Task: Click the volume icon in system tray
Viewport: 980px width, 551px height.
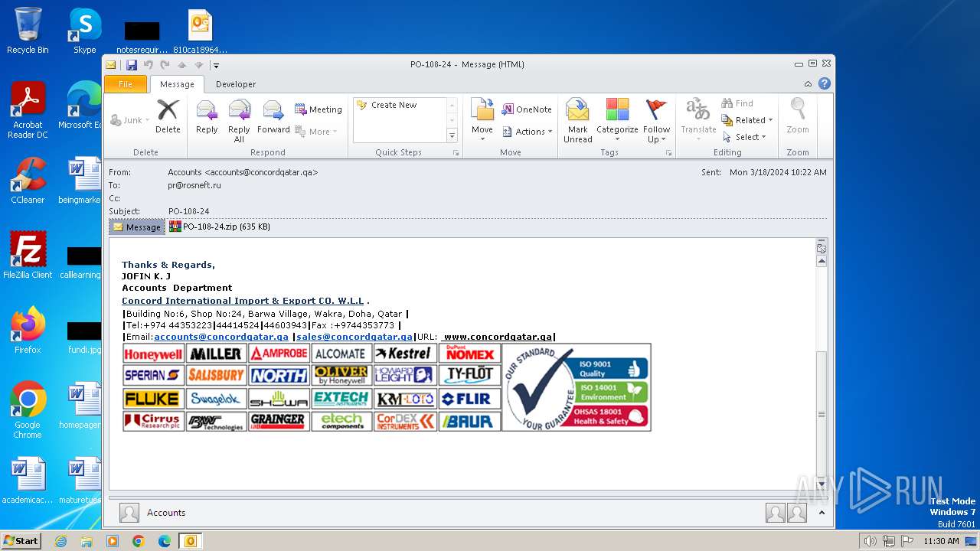Action: pyautogui.click(x=870, y=541)
